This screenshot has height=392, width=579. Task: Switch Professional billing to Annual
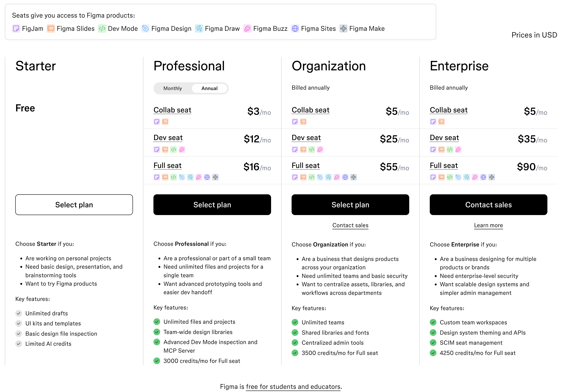click(209, 88)
